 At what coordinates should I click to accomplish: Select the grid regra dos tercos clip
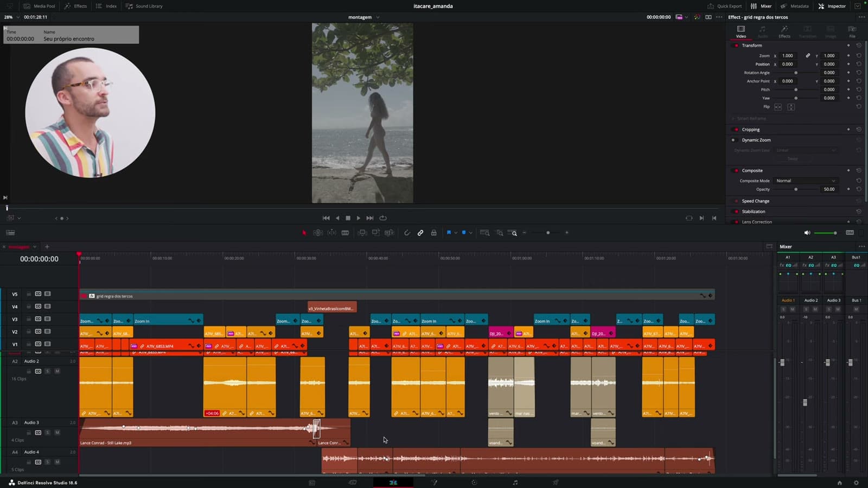click(397, 296)
